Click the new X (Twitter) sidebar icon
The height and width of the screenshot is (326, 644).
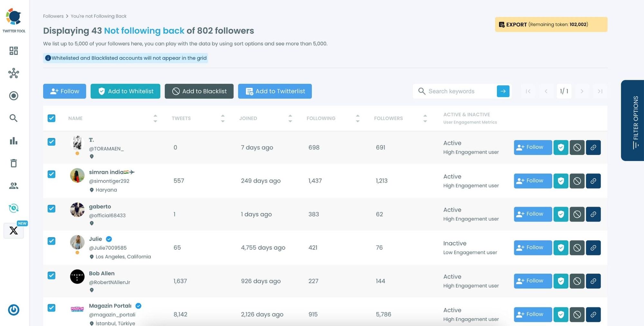tap(14, 231)
